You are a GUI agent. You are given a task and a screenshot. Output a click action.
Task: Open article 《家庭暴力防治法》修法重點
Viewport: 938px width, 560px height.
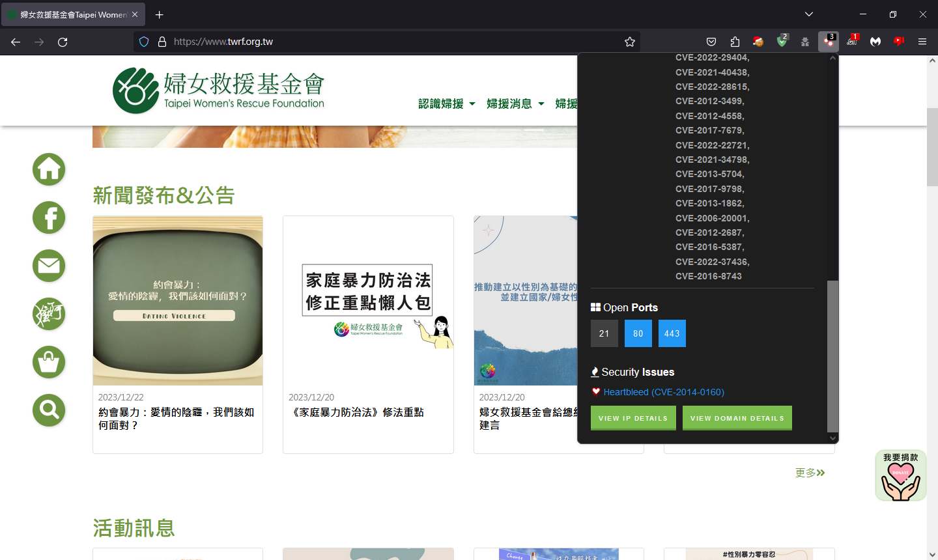click(356, 412)
